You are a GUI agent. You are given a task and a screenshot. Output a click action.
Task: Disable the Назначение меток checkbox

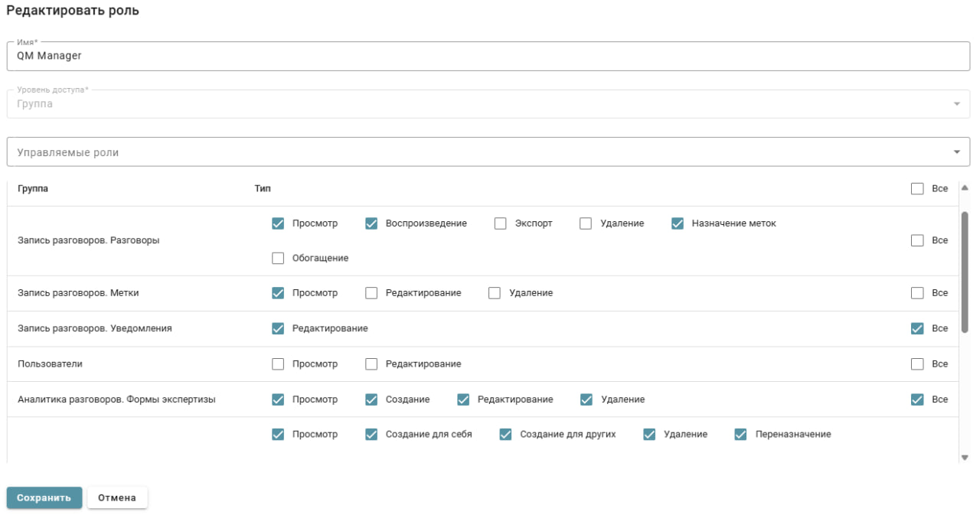click(x=678, y=223)
